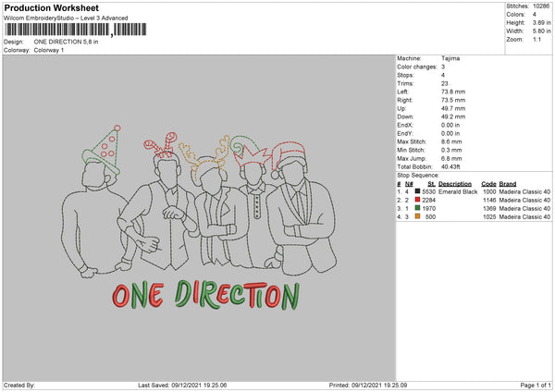
Task: Click the 'Description' column header
Action: pyautogui.click(x=455, y=184)
